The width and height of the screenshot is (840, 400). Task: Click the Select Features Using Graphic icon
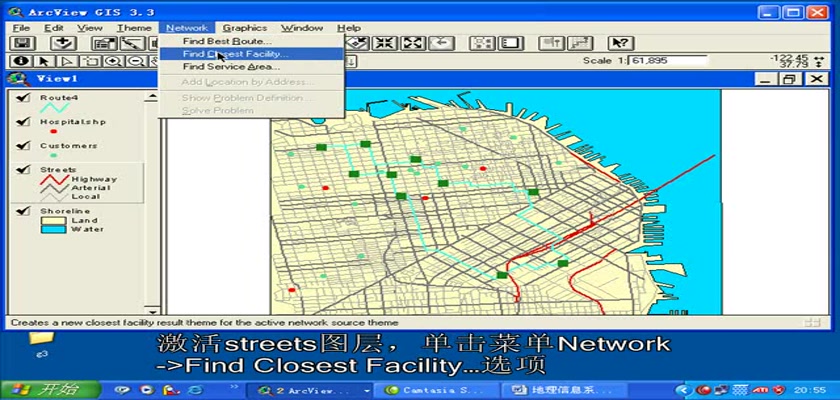483,44
